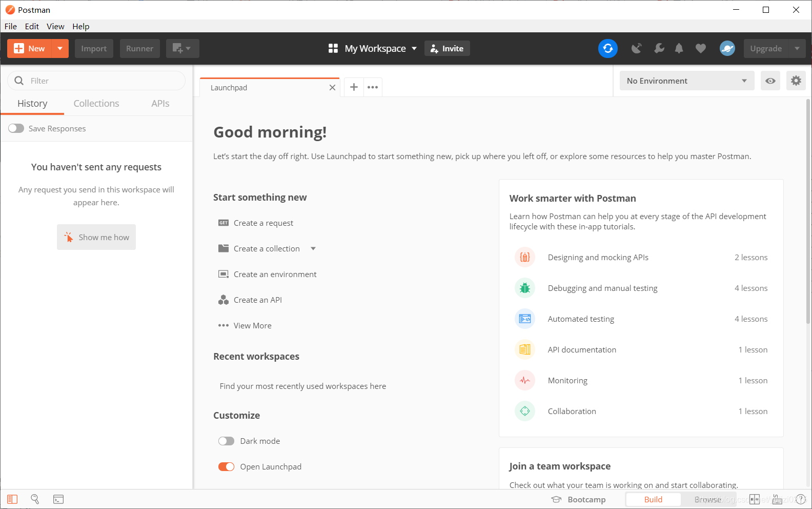
Task: Switch to the Collections tab
Action: coord(96,104)
